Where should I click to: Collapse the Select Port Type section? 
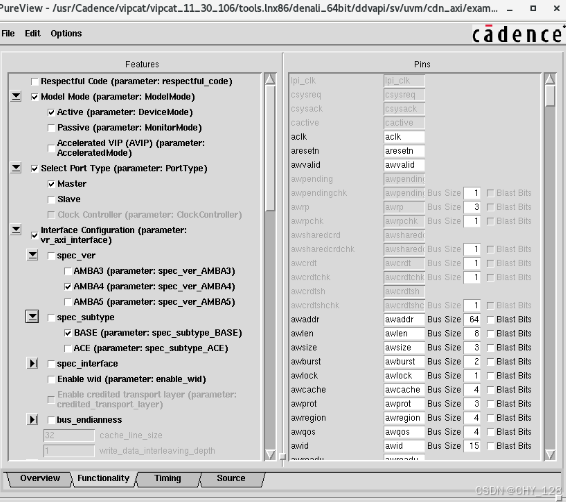click(16, 168)
